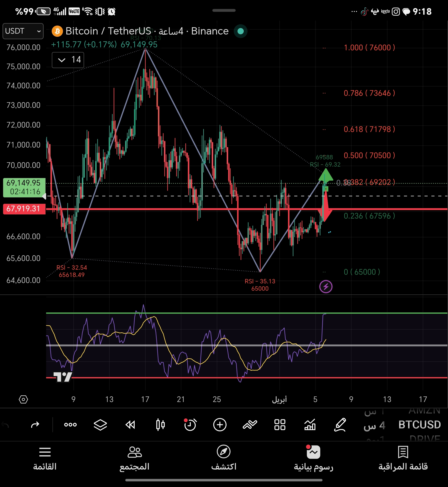Tap the purple lightning bolt circle
The image size is (448, 487).
coord(326,287)
